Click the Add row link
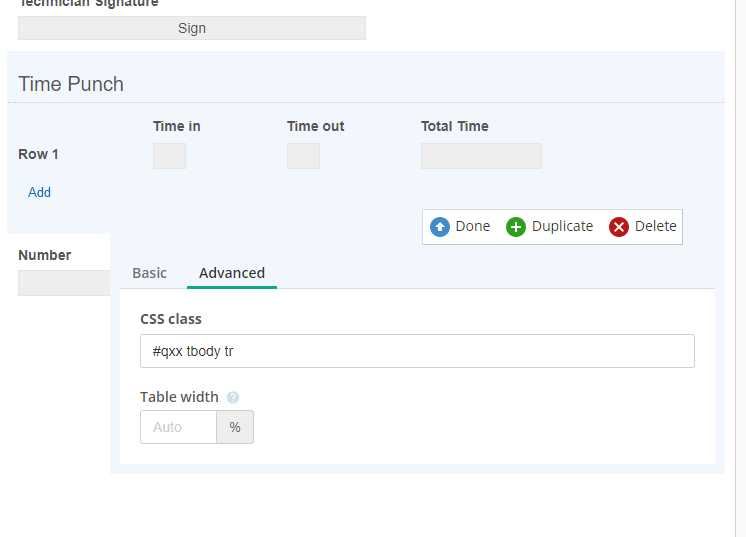The height and width of the screenshot is (537, 746). 39,192
